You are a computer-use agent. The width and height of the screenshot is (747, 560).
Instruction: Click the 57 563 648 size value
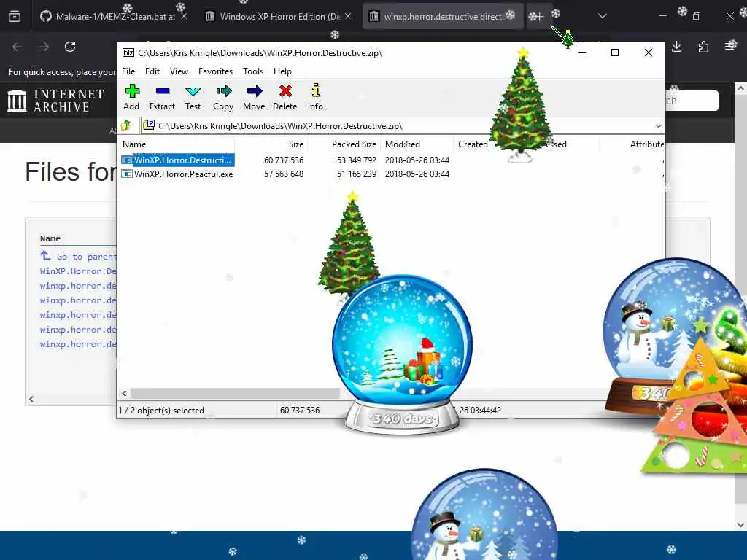[x=284, y=174]
